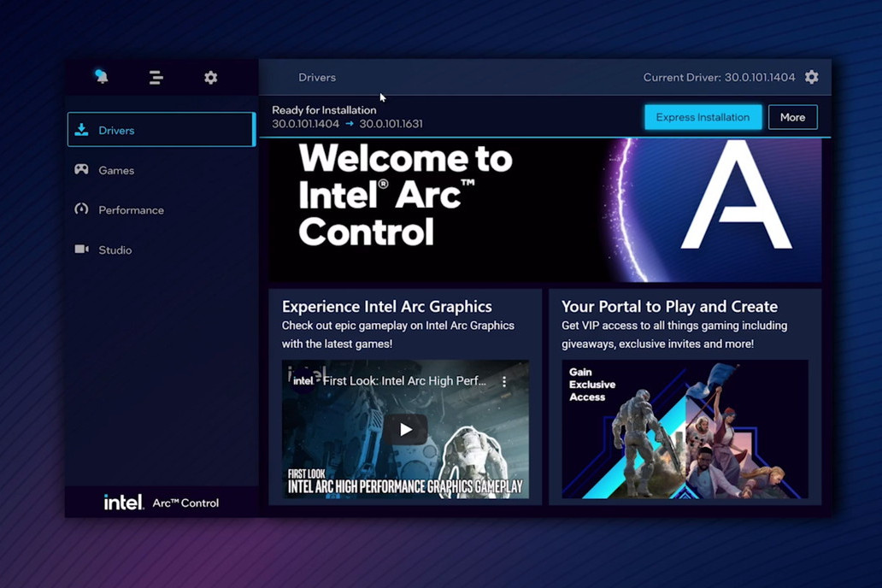Switch to the Games section
The image size is (882, 588).
point(162,170)
